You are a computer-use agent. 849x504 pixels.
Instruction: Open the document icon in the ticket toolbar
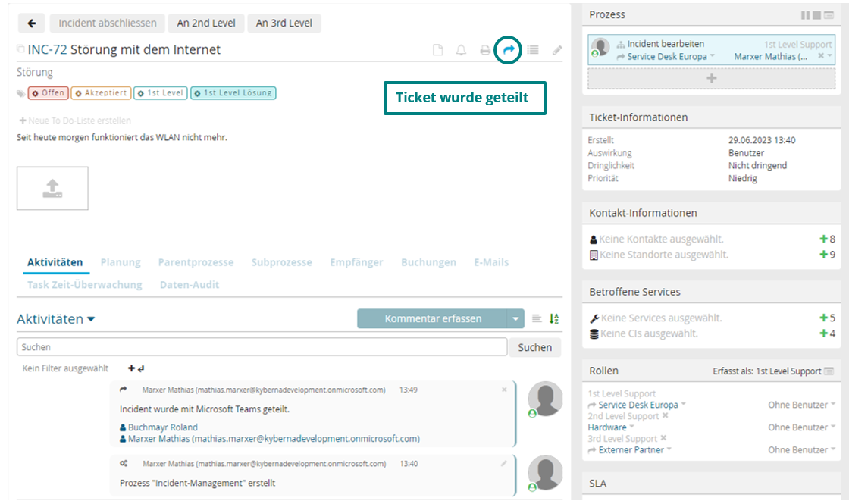pyautogui.click(x=437, y=50)
